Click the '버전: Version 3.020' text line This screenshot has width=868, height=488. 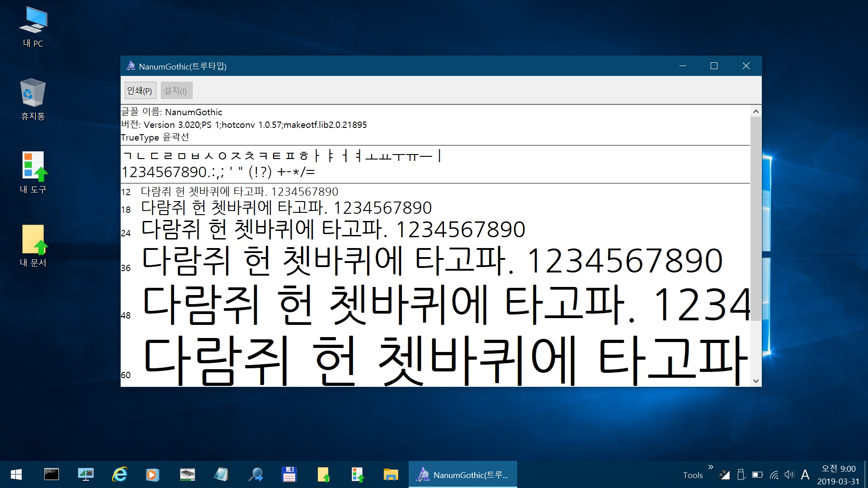point(244,125)
